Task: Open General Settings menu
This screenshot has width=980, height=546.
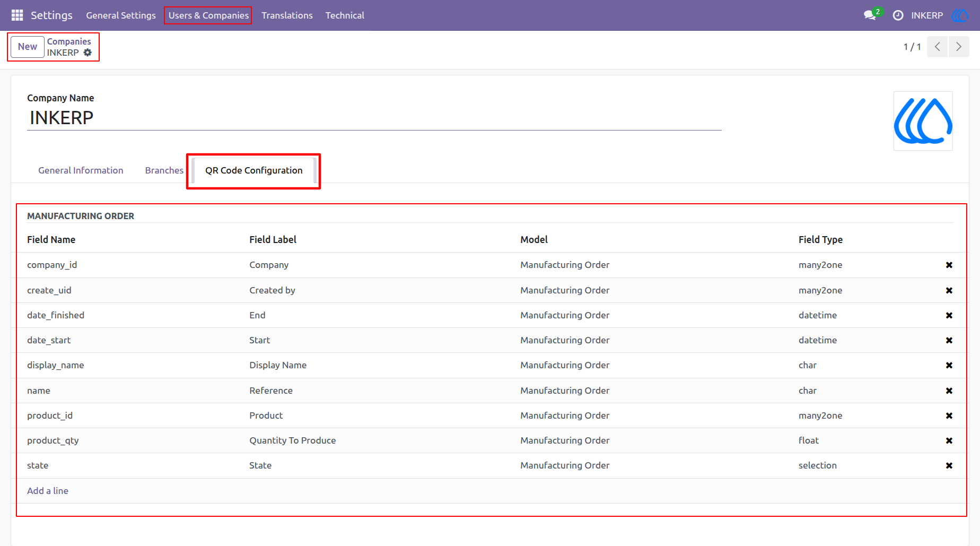Action: tap(121, 15)
